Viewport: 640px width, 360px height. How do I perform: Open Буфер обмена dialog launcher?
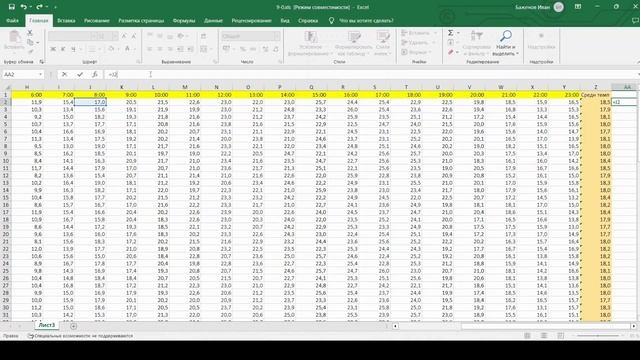tap(42, 62)
